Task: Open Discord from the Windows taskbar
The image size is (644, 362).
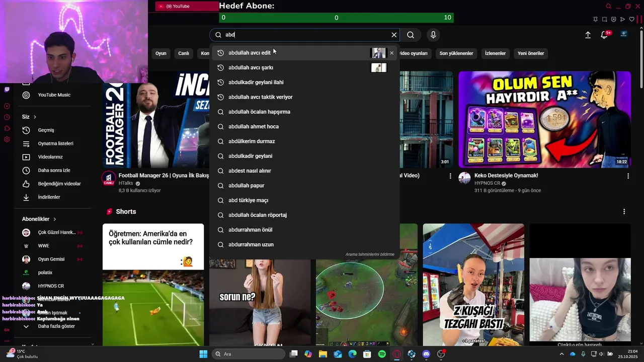Action: (426, 354)
